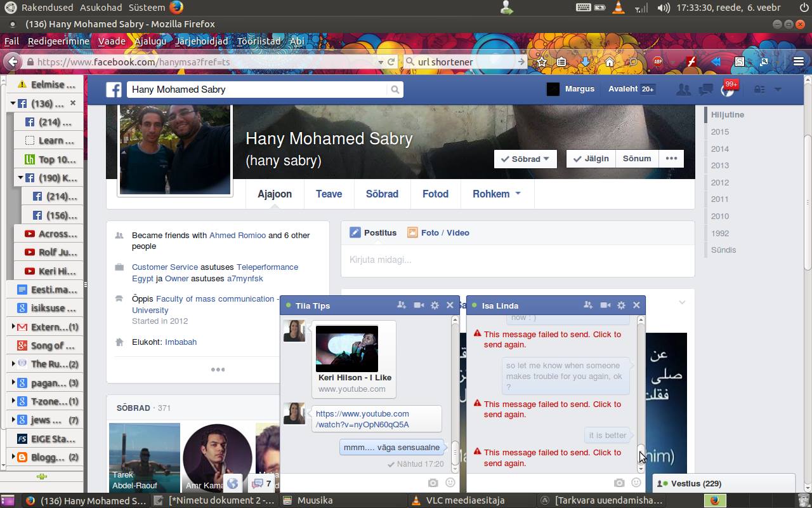
Task: Switch to the Fotod profile tab
Action: coord(435,194)
